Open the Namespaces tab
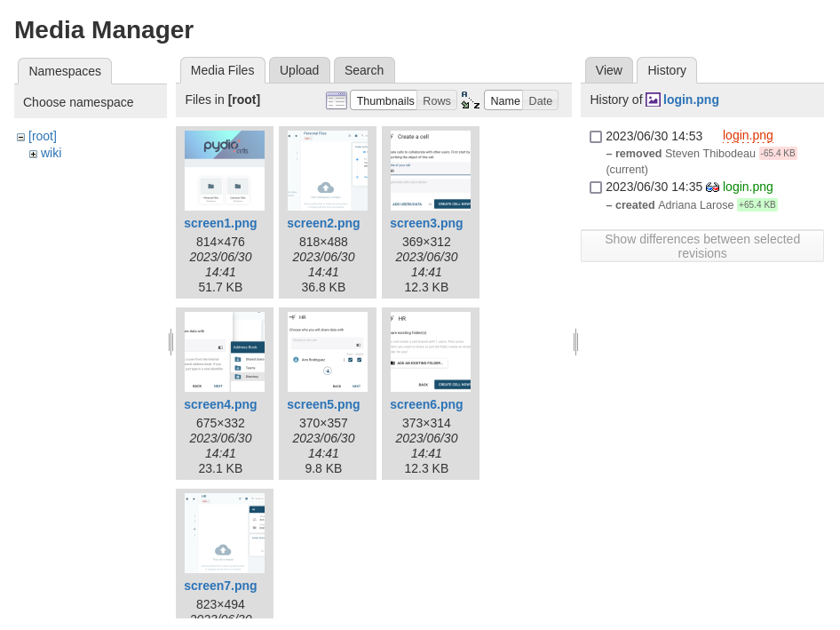The height and width of the screenshot is (630, 840). tap(65, 71)
